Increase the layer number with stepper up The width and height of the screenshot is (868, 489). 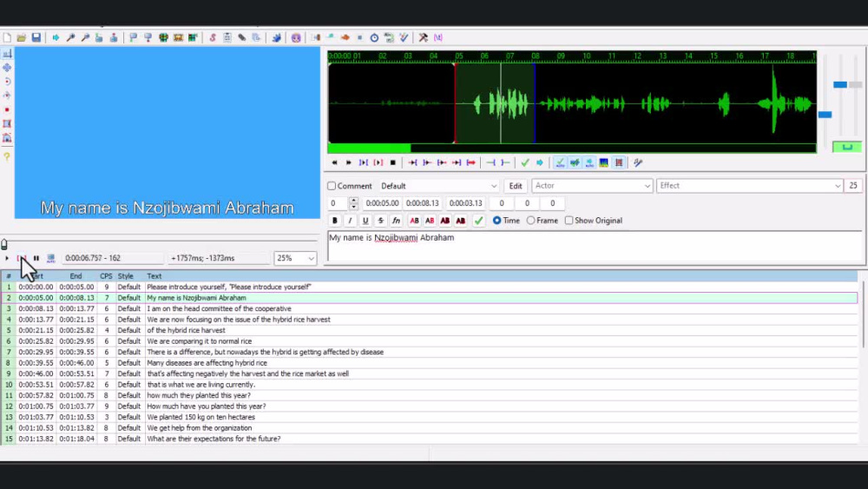[x=354, y=200]
